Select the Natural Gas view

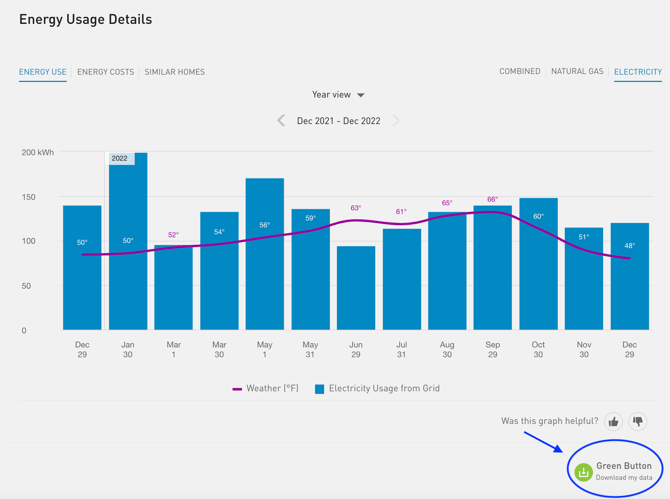577,71
